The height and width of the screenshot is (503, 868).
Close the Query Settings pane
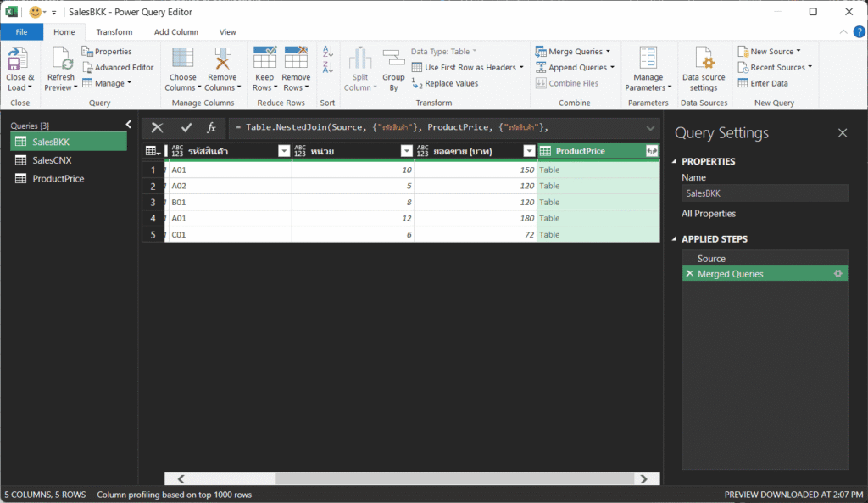pyautogui.click(x=842, y=133)
